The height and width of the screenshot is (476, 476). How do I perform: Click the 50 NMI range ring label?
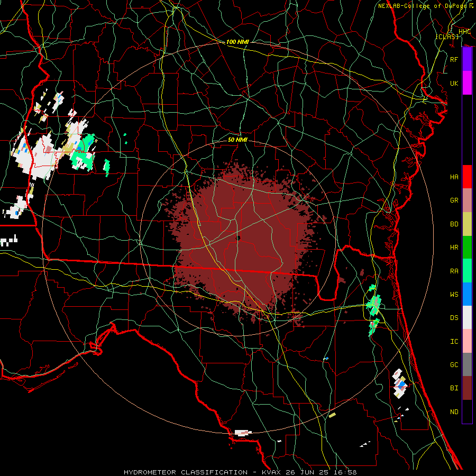(x=237, y=140)
